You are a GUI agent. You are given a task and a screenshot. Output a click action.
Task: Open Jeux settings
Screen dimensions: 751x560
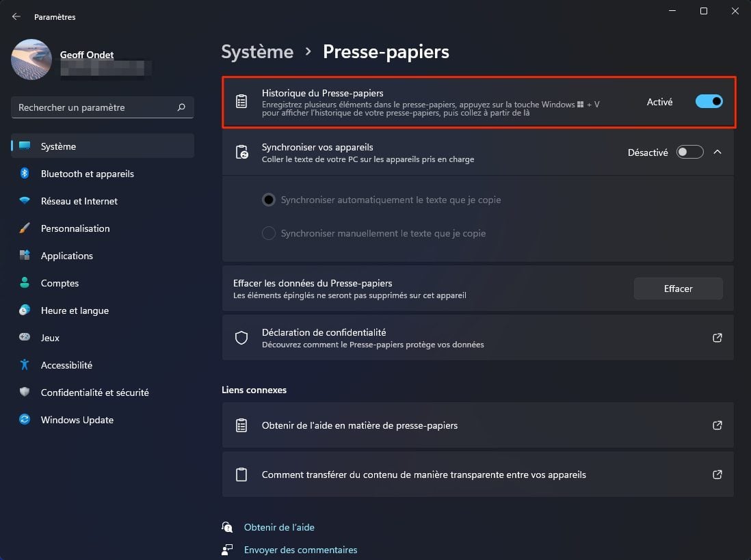[103, 337]
